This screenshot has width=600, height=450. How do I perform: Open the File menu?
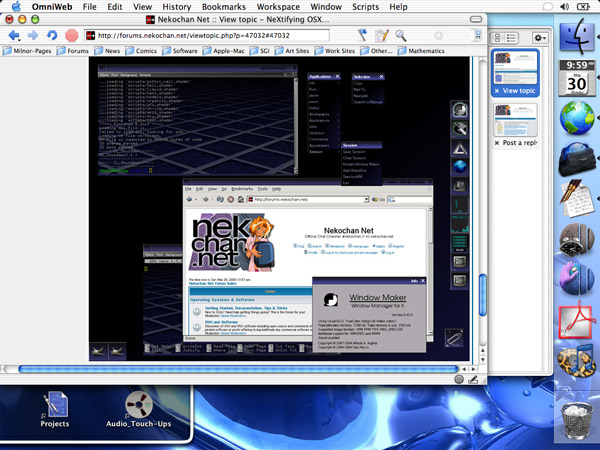(90, 7)
